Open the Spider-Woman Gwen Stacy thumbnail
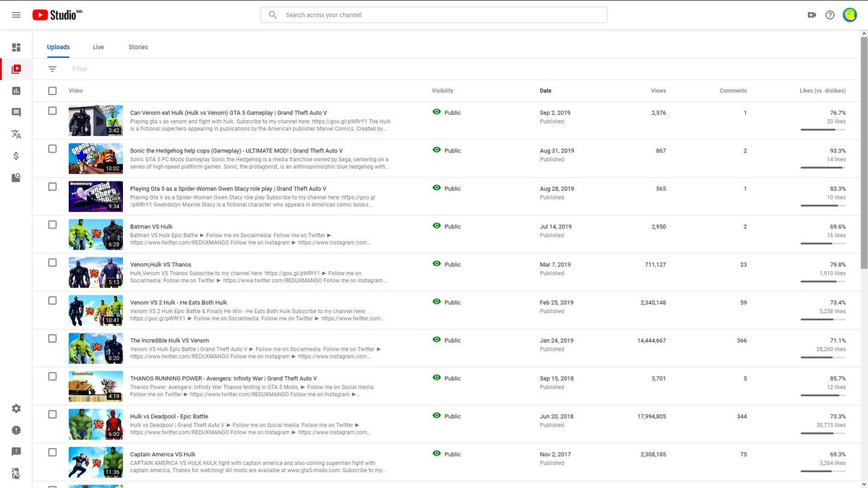Viewport: 868px width, 488px height. [95, 196]
